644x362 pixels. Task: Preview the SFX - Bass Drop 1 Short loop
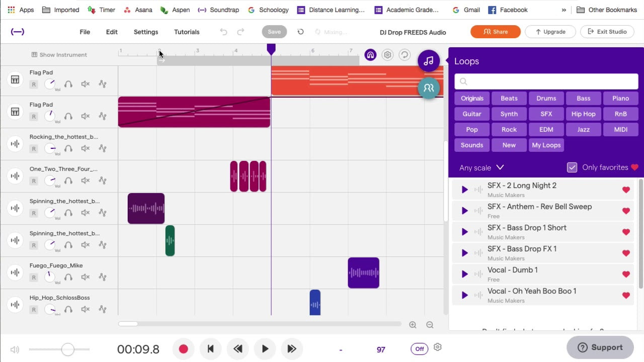pos(464,232)
